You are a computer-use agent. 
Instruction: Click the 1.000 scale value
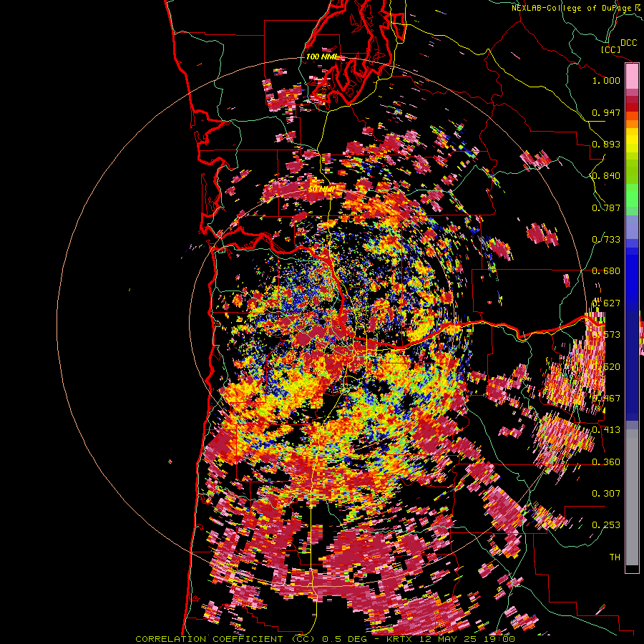tap(606, 80)
